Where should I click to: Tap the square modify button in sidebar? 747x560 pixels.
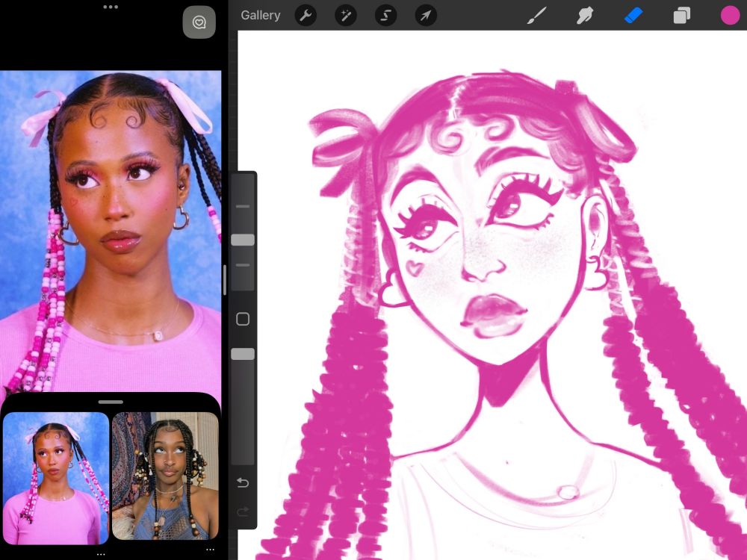[243, 319]
